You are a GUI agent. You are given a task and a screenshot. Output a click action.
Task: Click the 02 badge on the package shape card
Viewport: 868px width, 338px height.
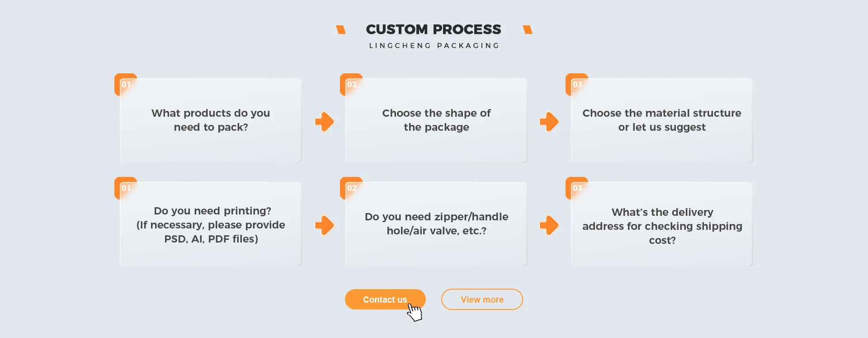pyautogui.click(x=352, y=85)
